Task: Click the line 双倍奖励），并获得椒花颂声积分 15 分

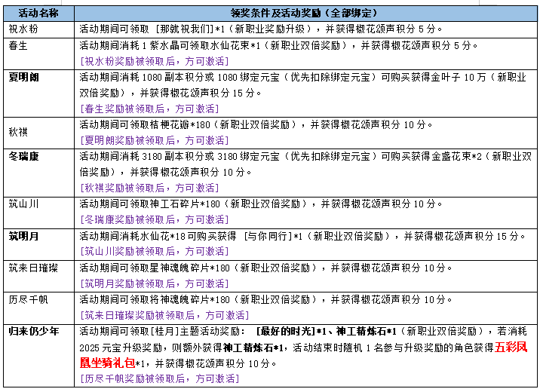Action: [170, 93]
